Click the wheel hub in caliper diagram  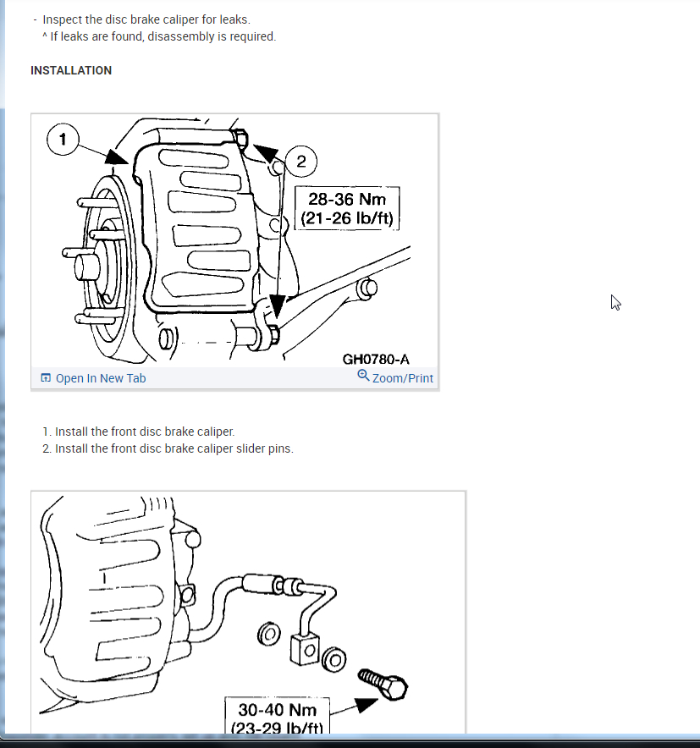click(x=98, y=267)
